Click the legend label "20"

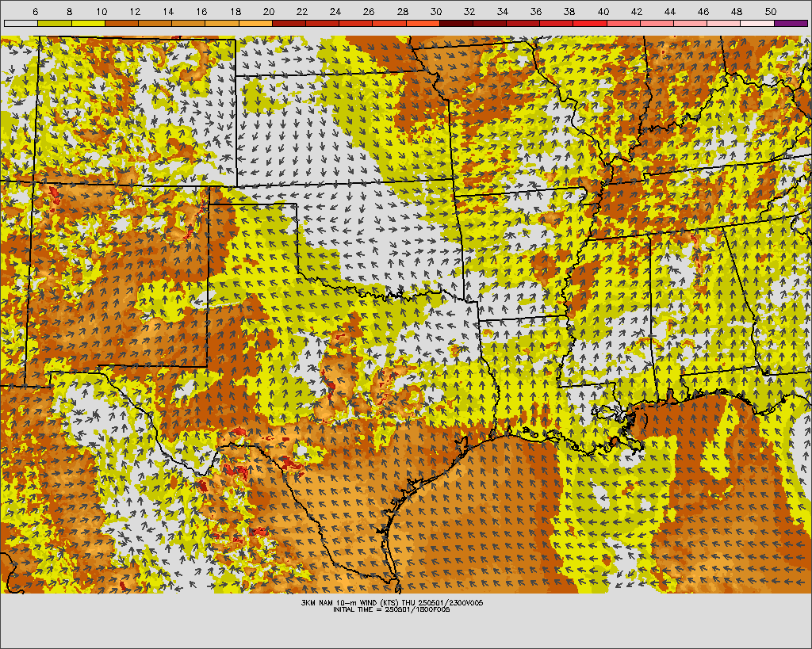[269, 12]
